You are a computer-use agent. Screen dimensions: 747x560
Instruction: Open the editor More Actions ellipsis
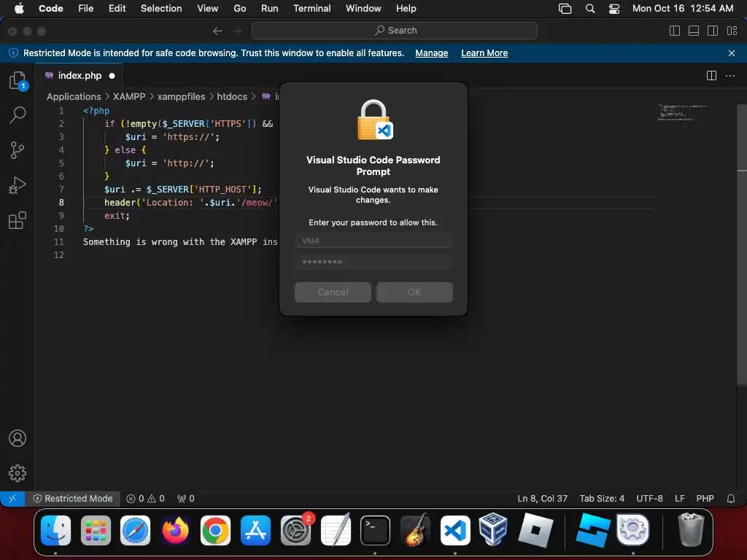pos(729,76)
